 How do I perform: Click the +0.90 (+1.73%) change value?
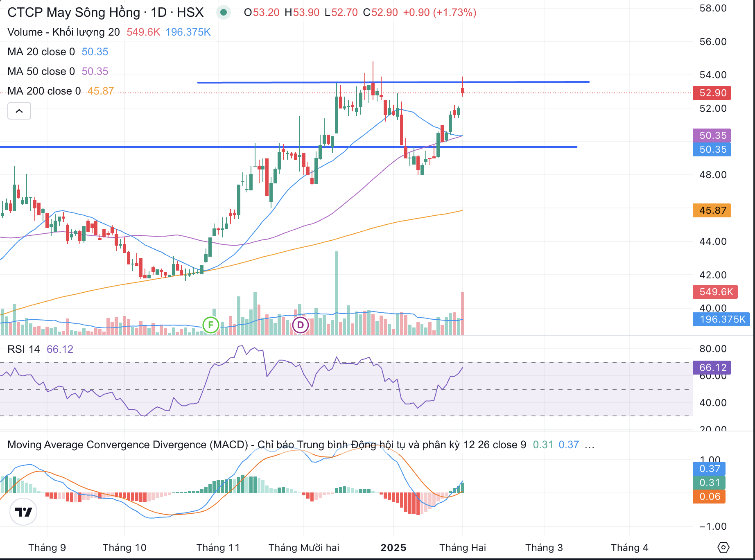(x=440, y=12)
